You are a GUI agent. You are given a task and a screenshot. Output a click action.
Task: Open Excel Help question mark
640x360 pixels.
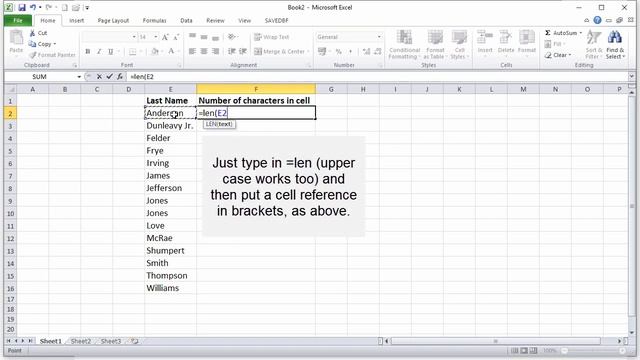tap(597, 20)
